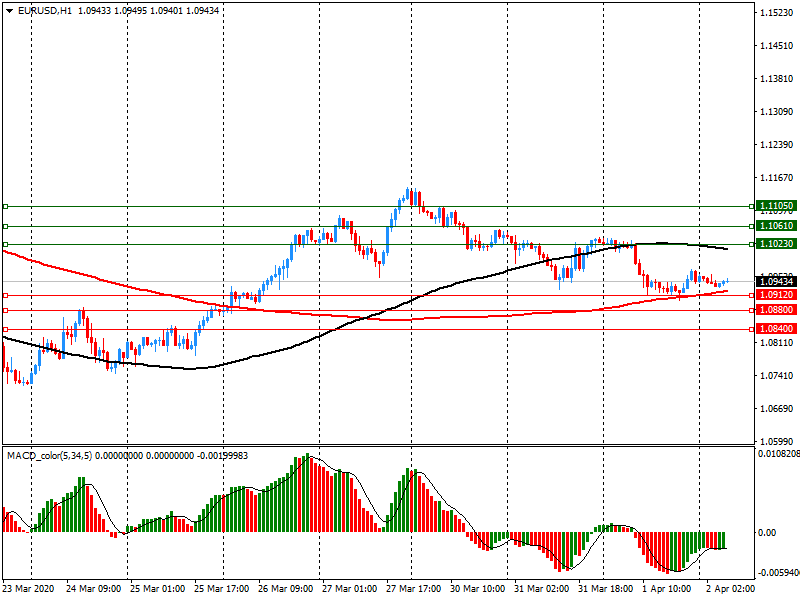Click the red 1.09120 level price tag
Screen dimensions: 800x600
[x=777, y=295]
